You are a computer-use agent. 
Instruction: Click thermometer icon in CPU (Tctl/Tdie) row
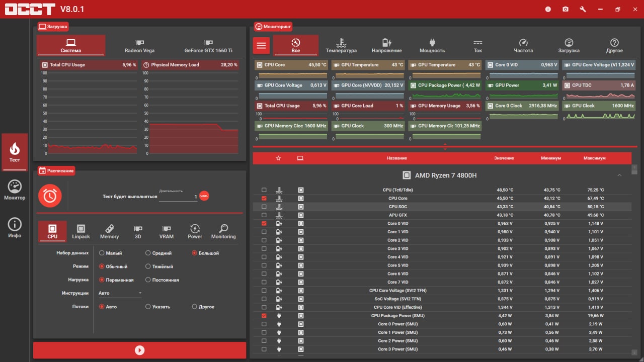[279, 190]
